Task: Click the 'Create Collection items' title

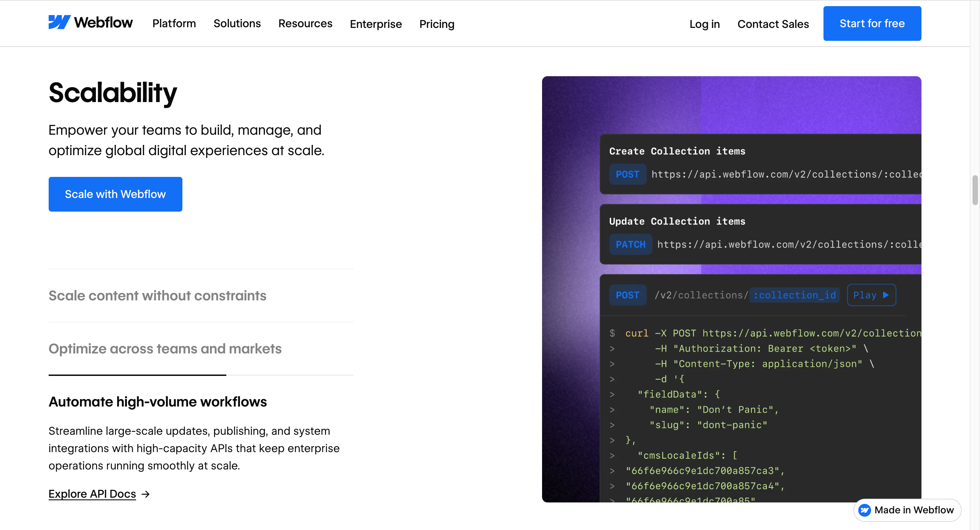Action: (x=677, y=151)
